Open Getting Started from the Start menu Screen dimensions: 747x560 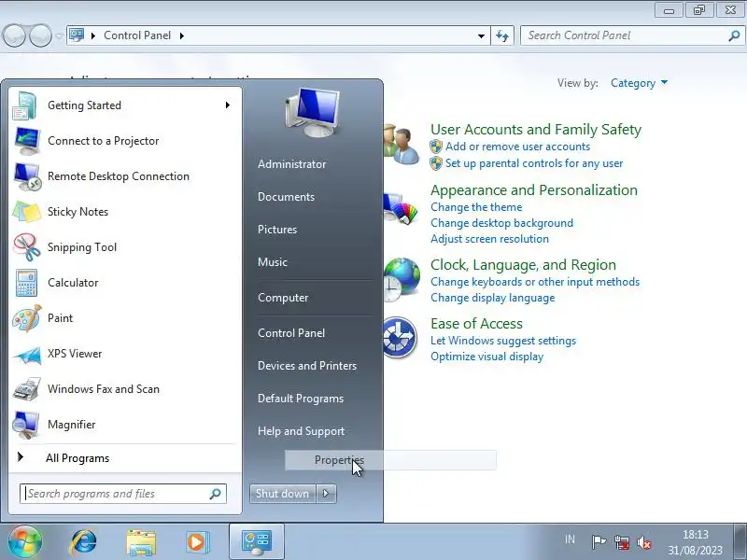point(124,105)
